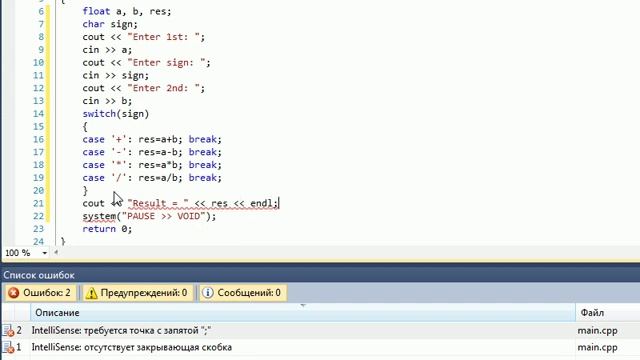Click the underlined "Result = " string on line 21

point(158,203)
